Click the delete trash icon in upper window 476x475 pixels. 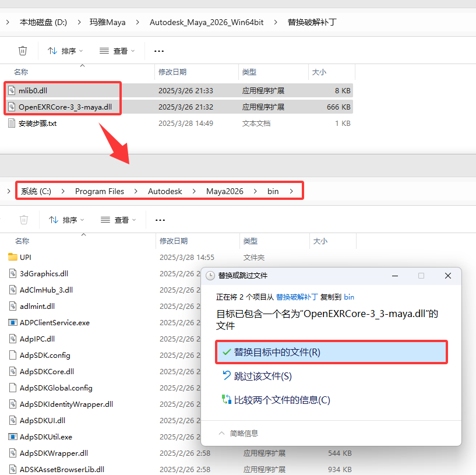click(23, 51)
